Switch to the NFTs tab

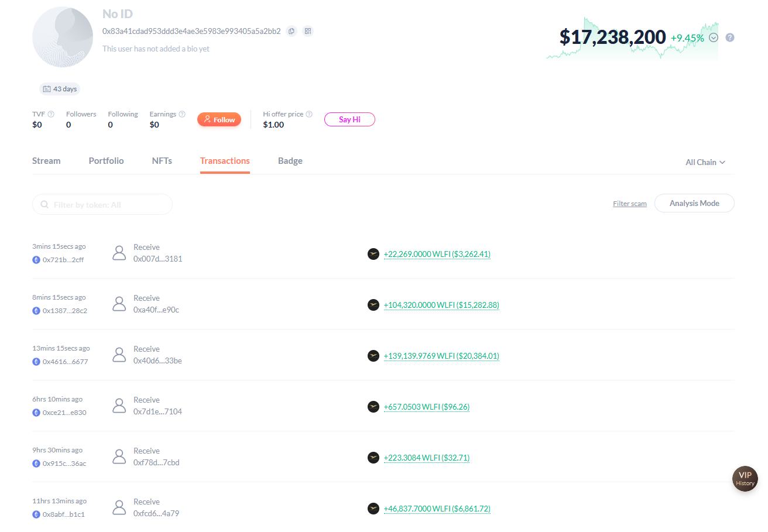tap(162, 161)
